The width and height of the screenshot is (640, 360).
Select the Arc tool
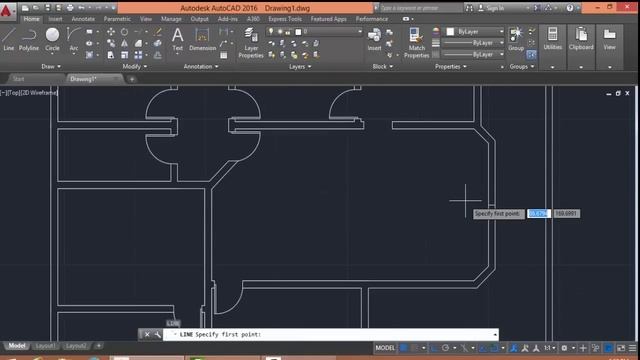point(73,39)
